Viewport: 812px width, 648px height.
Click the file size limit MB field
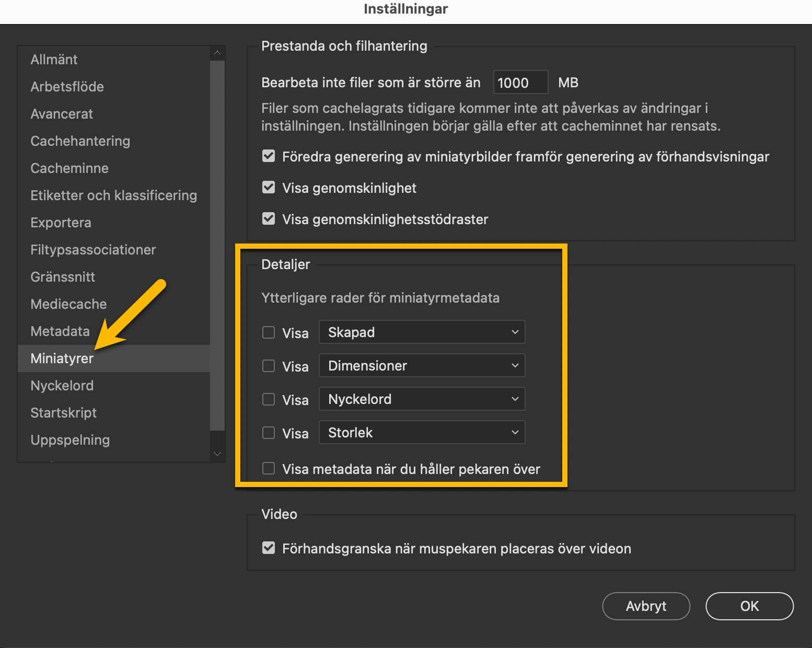click(520, 83)
